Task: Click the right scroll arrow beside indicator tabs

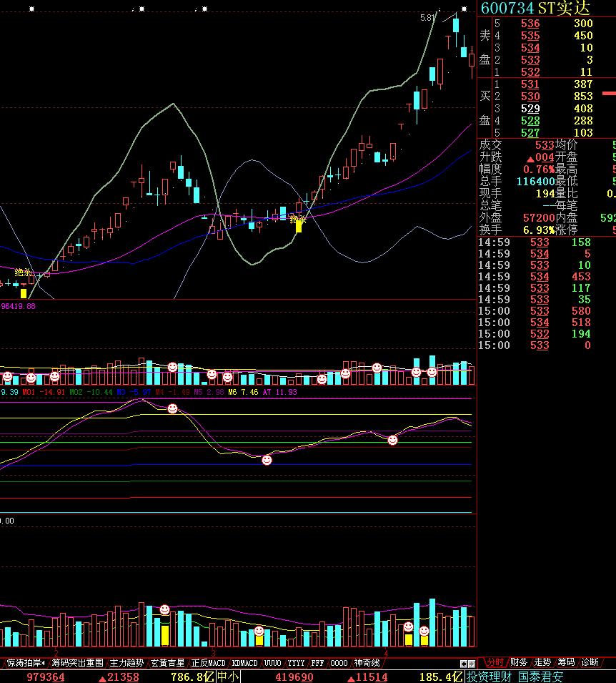Action: click(472, 664)
